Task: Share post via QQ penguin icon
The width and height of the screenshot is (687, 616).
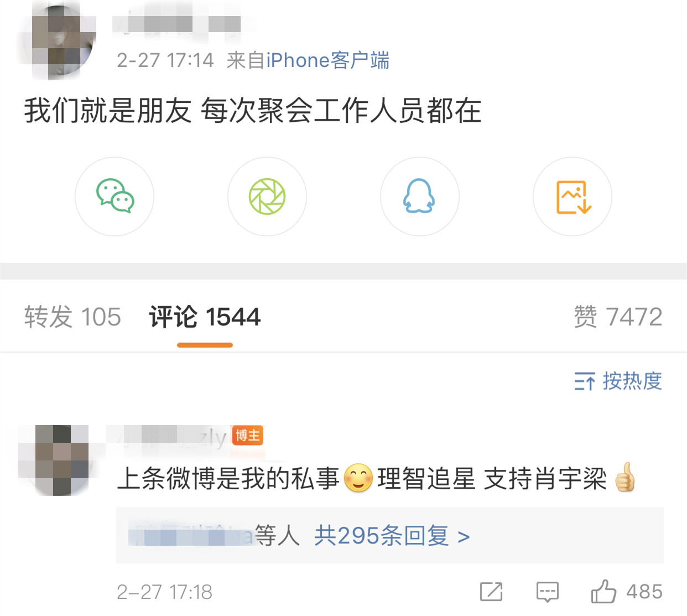Action: [420, 196]
